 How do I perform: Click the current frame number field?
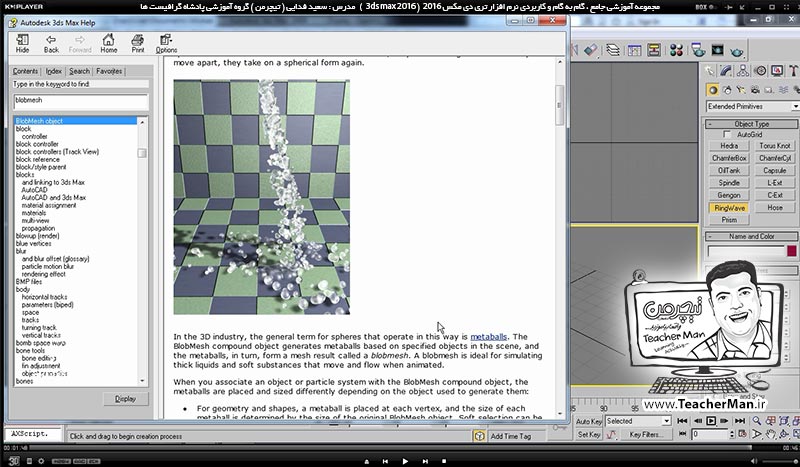click(x=710, y=434)
